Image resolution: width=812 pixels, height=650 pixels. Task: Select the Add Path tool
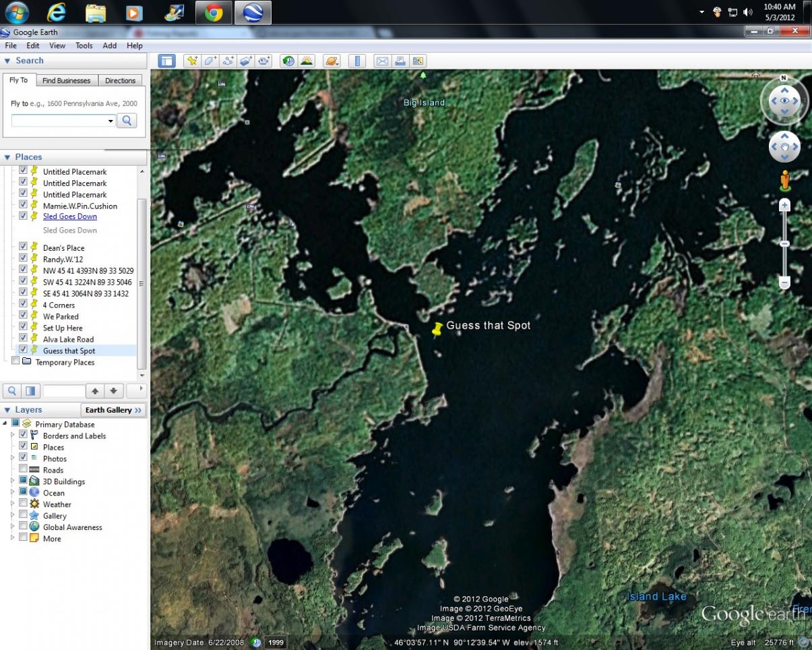point(228,61)
